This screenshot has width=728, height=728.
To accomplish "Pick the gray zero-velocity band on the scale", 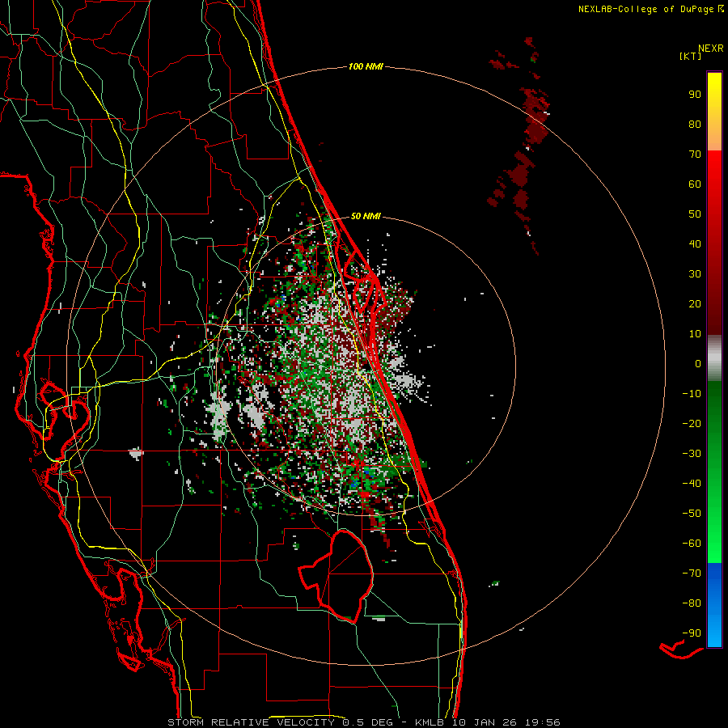I will point(714,357).
